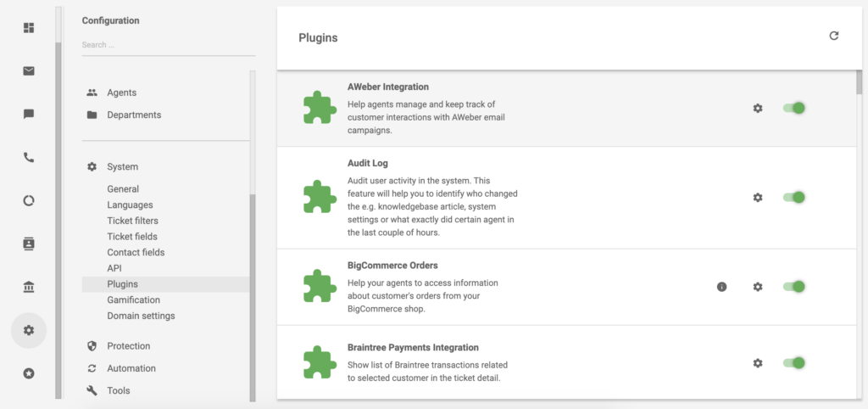The height and width of the screenshot is (409, 868).
Task: Select Ticket filters in System menu
Action: (x=132, y=221)
